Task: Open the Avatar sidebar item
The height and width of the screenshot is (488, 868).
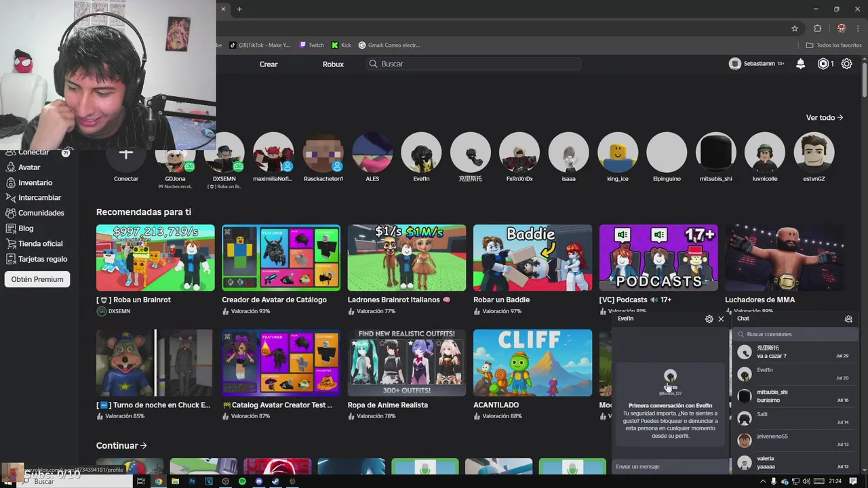Action: click(x=23, y=167)
